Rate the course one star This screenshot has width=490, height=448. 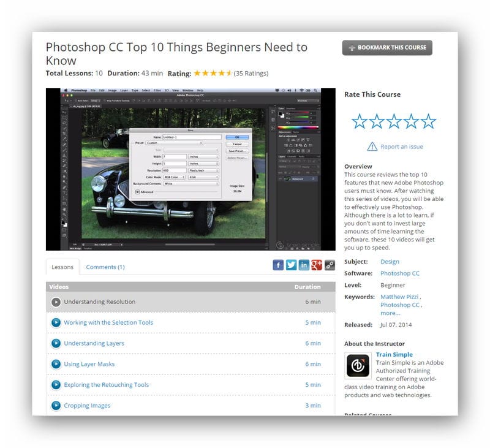coord(360,121)
